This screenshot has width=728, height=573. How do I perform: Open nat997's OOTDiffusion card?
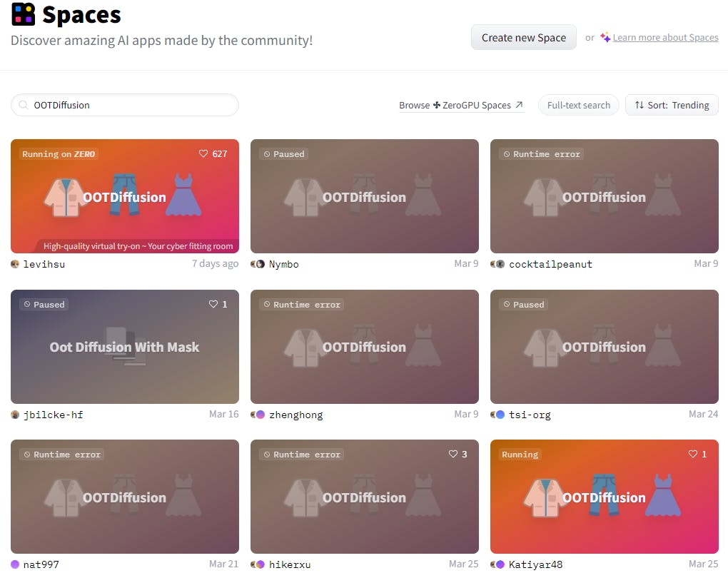125,497
